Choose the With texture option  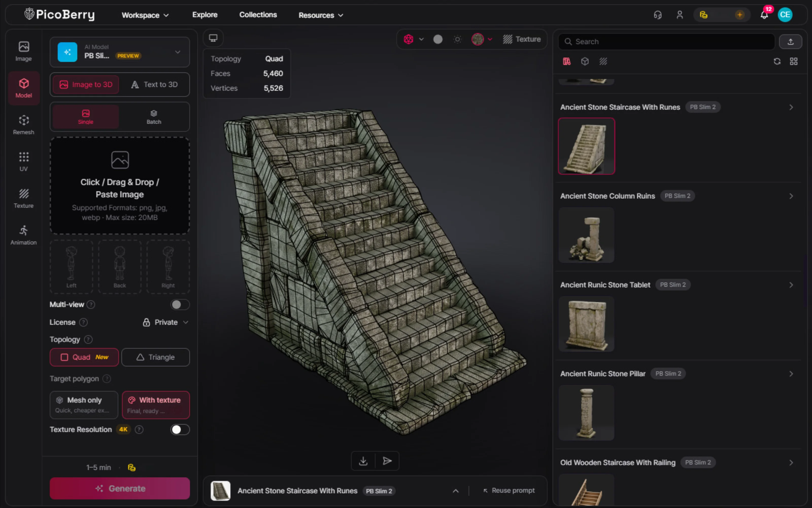coord(156,405)
